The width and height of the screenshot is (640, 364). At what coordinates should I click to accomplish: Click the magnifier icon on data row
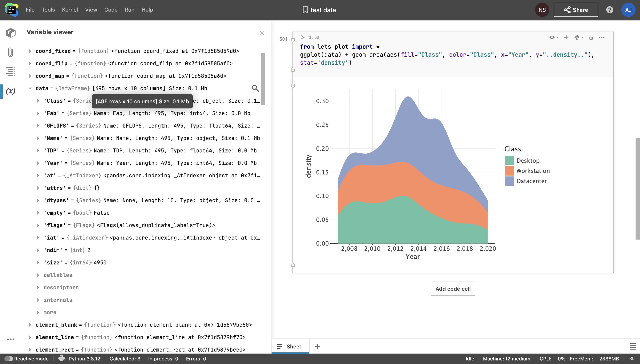[255, 88]
